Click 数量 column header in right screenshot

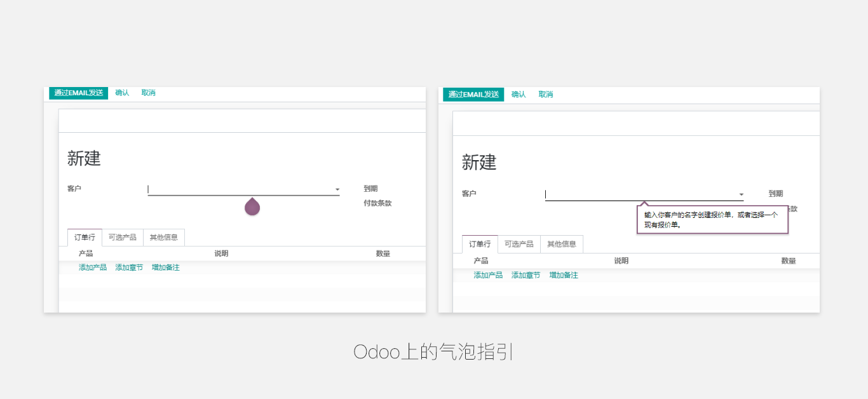pyautogui.click(x=789, y=260)
